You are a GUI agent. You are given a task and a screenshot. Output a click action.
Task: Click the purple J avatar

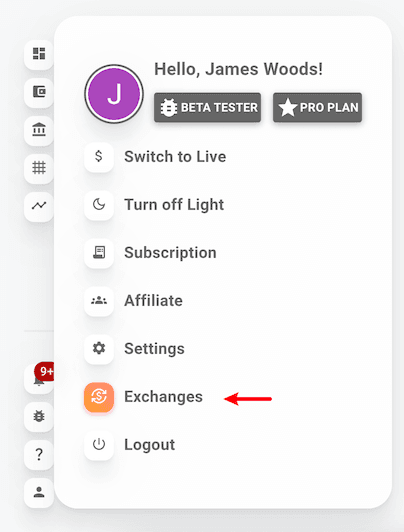point(114,94)
